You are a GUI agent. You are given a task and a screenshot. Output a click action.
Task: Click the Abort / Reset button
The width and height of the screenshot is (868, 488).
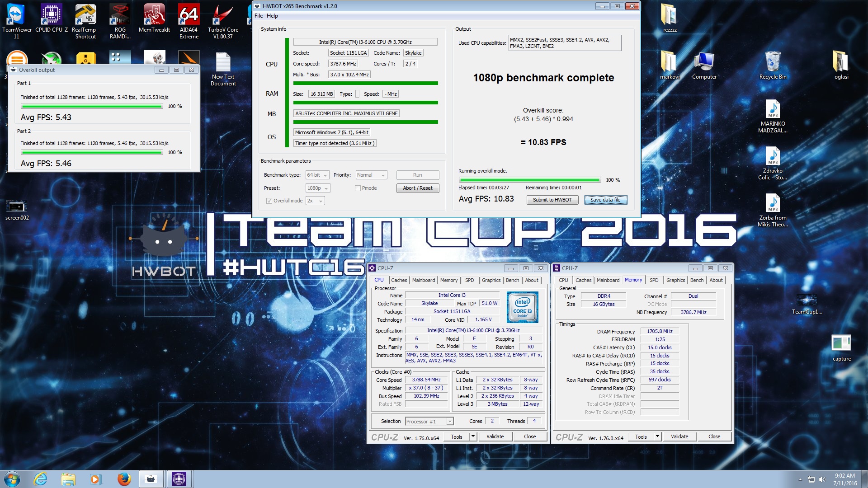pos(418,188)
